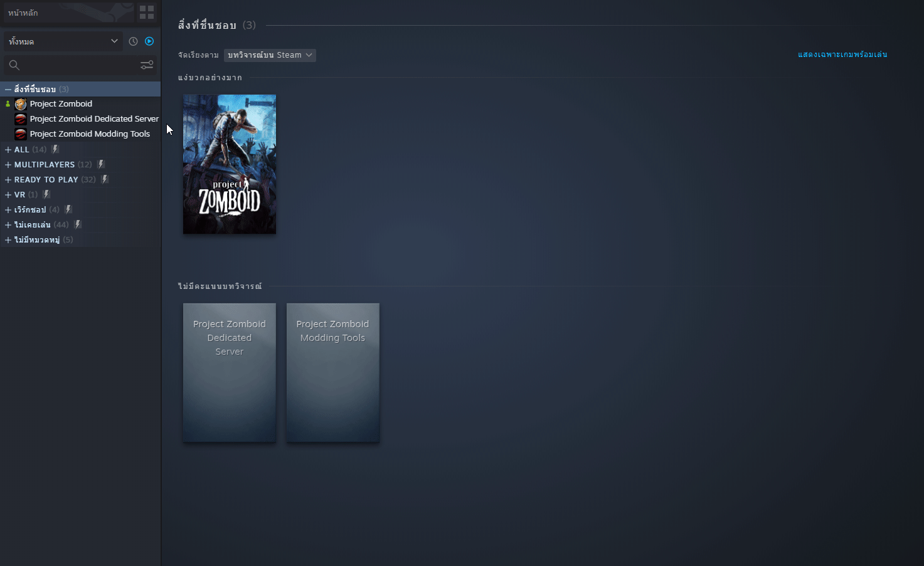Click the lightning bolt icon beside VR
924x566 pixels.
[x=46, y=194]
